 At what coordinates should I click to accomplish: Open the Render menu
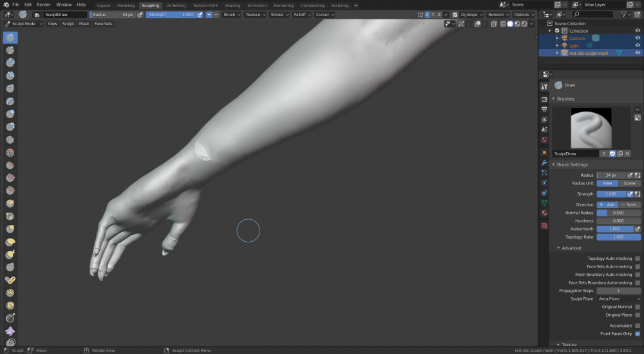pos(44,5)
